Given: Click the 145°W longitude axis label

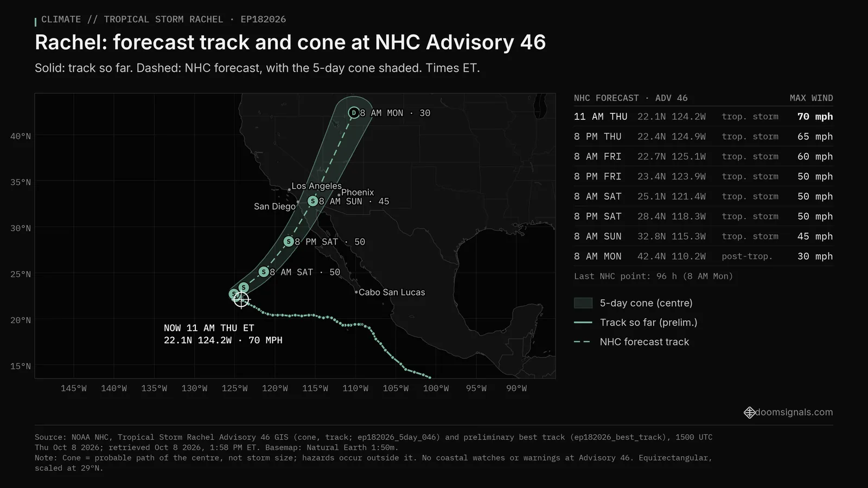Looking at the screenshot, I should (x=74, y=389).
